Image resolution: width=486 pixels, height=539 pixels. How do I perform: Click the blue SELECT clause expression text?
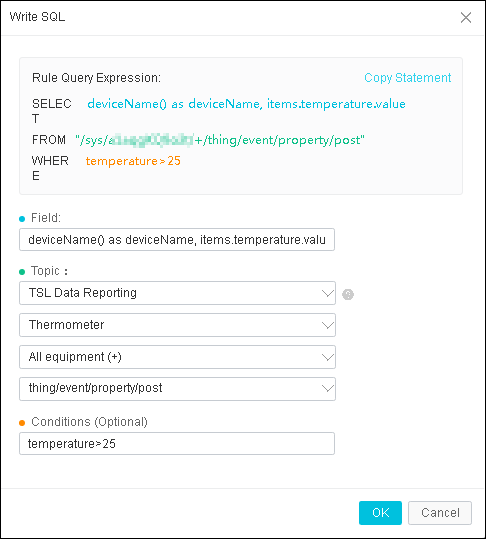click(x=246, y=104)
